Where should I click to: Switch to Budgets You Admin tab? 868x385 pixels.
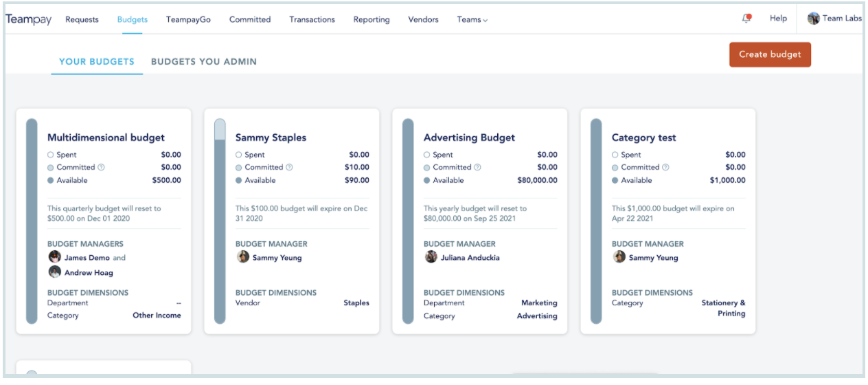coord(204,61)
